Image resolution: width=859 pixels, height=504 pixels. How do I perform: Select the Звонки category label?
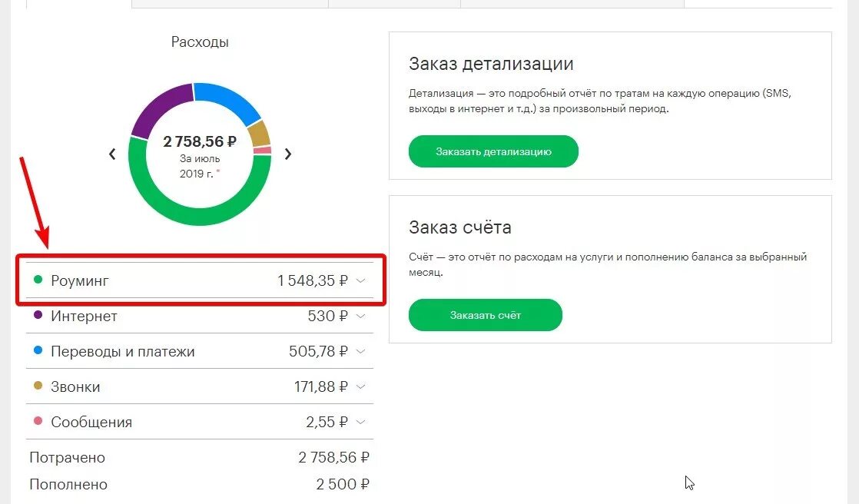[75, 386]
